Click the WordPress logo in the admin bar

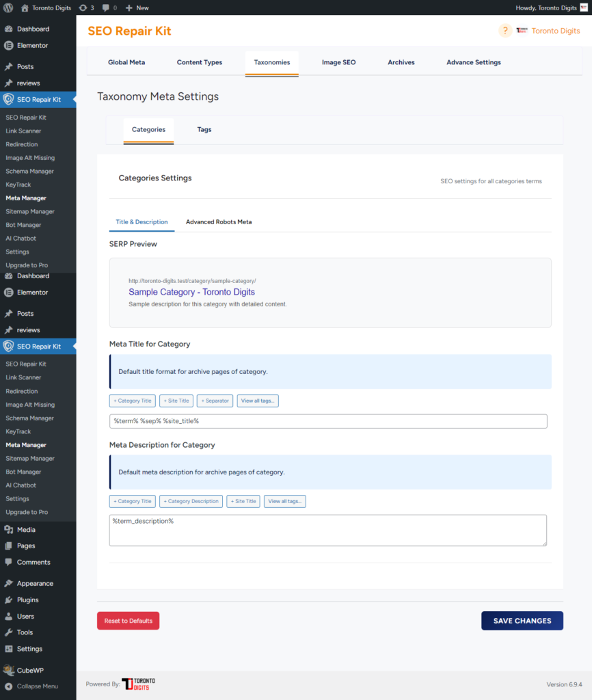tap(8, 8)
